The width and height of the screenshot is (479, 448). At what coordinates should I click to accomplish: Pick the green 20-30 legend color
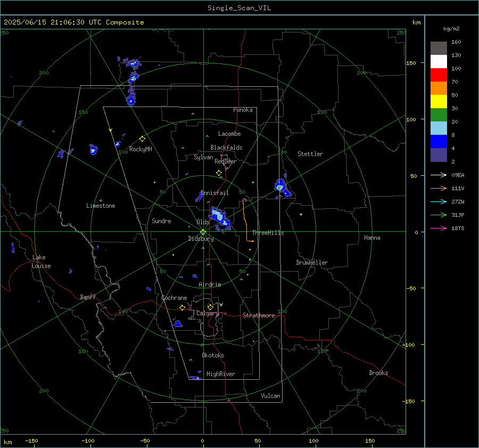pos(439,115)
